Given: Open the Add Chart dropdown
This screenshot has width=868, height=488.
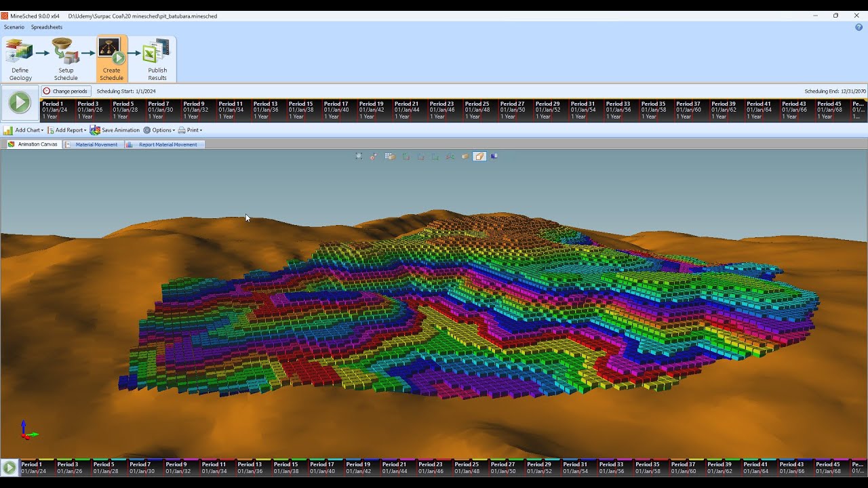Looking at the screenshot, I should pyautogui.click(x=24, y=130).
